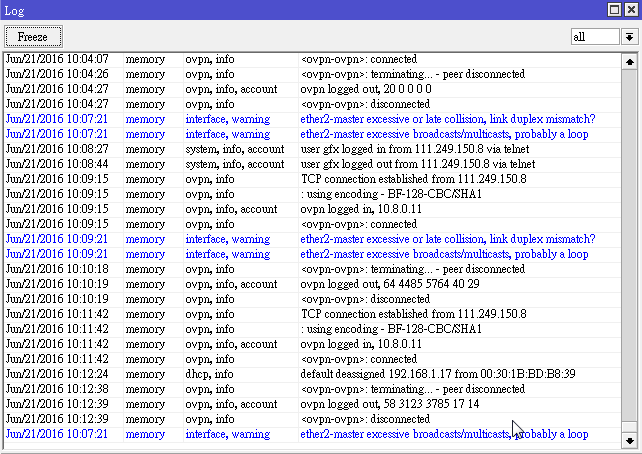Image resolution: width=642 pixels, height=454 pixels.
Task: Click the Freeze button
Action: coord(34,37)
